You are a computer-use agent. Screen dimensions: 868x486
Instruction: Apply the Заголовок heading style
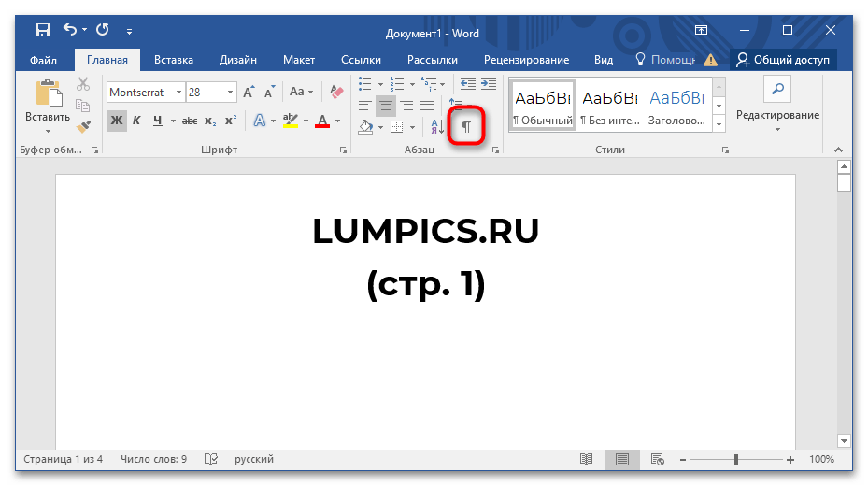point(677,105)
